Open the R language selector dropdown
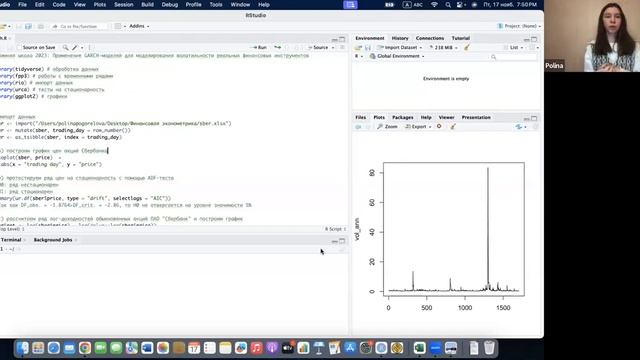Image resolution: width=640 pixels, height=360 pixels. point(358,56)
